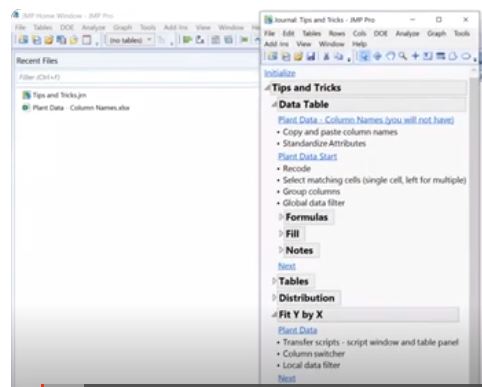
Task: Open the Add-Ins menu in Home Window
Action: (175, 27)
